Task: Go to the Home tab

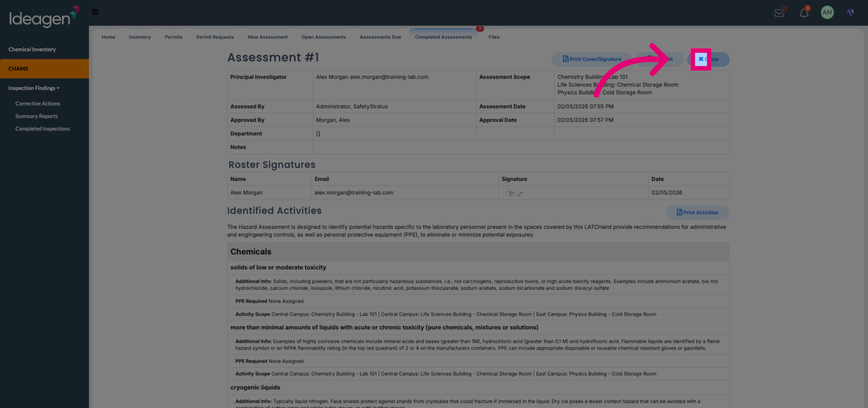Action: tap(108, 37)
